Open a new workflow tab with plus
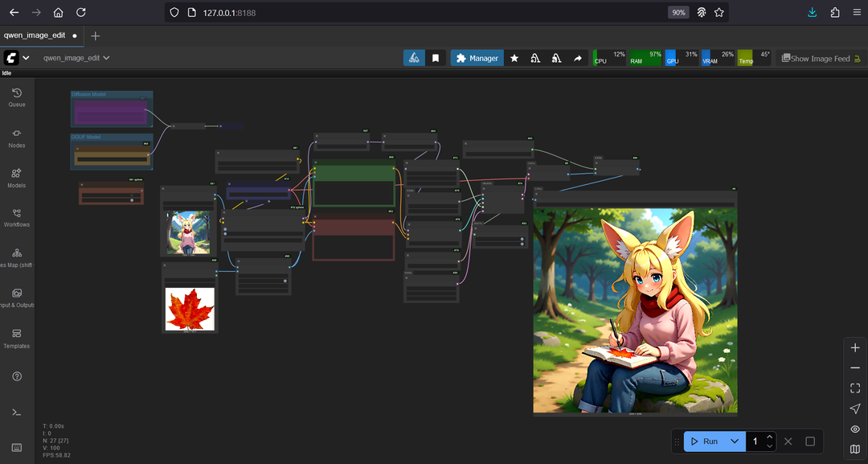 tap(96, 36)
